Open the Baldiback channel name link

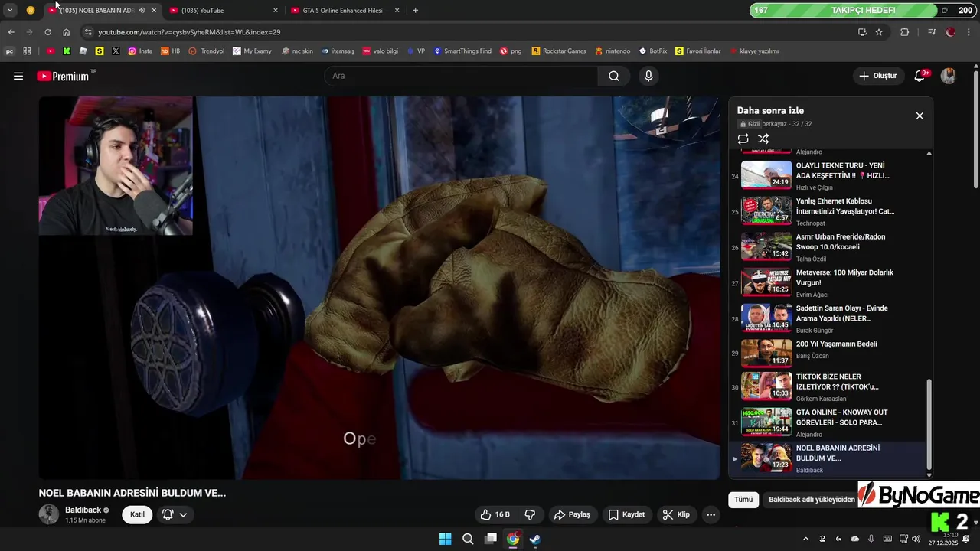(x=83, y=510)
